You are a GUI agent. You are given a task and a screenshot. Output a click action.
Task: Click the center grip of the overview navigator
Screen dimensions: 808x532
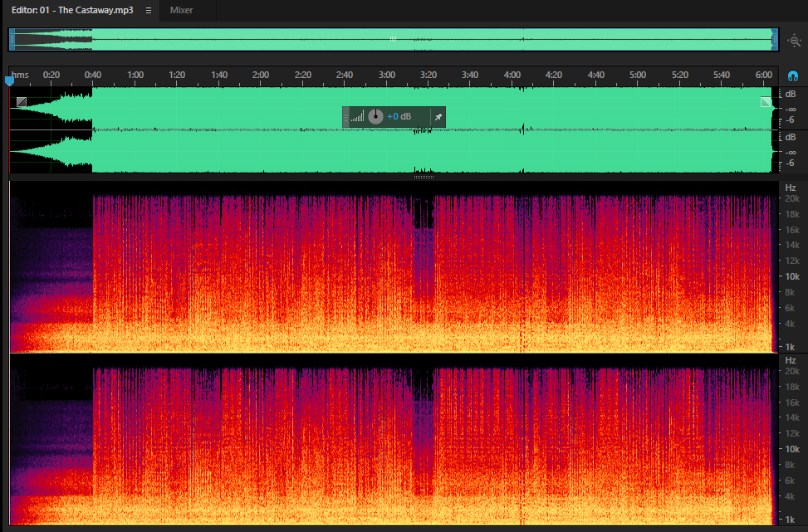[393, 39]
